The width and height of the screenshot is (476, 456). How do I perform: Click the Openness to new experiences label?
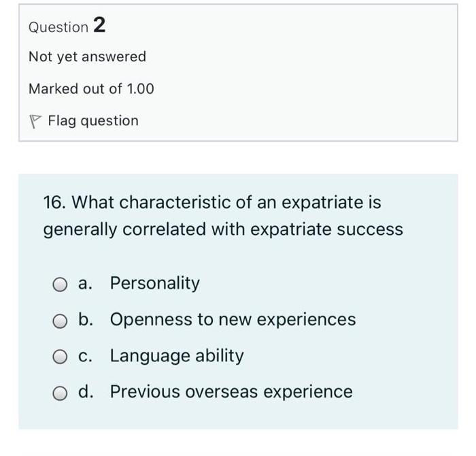click(x=233, y=319)
